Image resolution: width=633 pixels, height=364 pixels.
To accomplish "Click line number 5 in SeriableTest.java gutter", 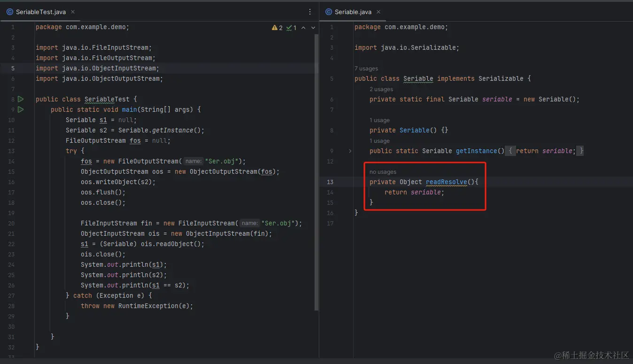I will point(13,68).
